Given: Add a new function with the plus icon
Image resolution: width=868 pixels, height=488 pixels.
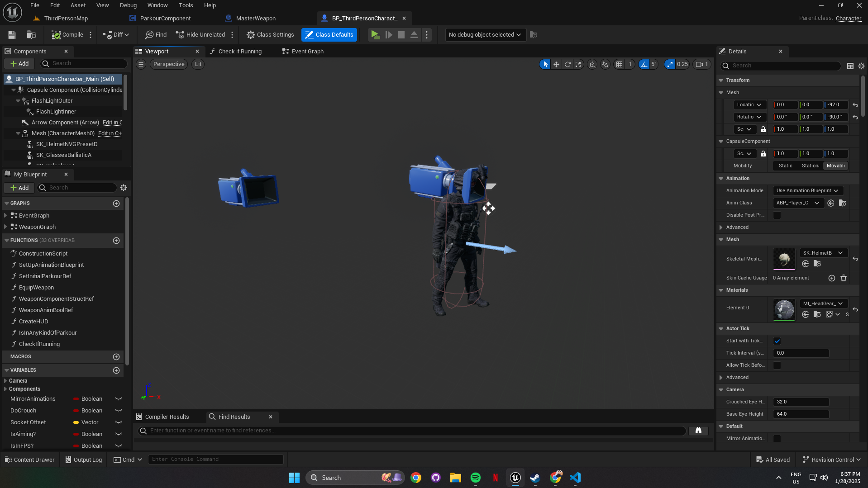Looking at the screenshot, I should pyautogui.click(x=116, y=241).
